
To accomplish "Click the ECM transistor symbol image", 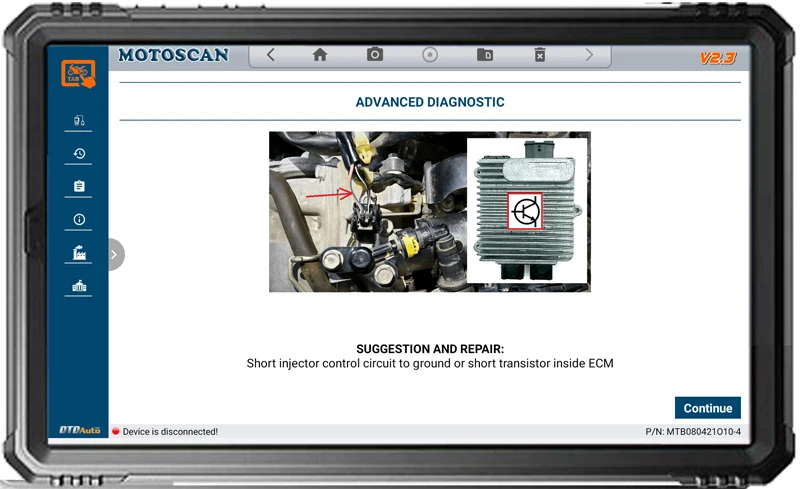I will (x=525, y=211).
